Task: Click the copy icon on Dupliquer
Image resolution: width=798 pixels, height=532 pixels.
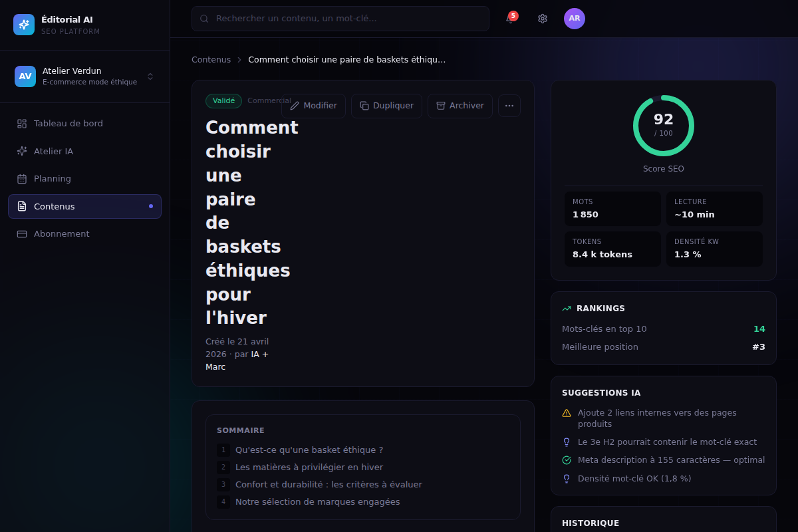Action: pyautogui.click(x=364, y=106)
